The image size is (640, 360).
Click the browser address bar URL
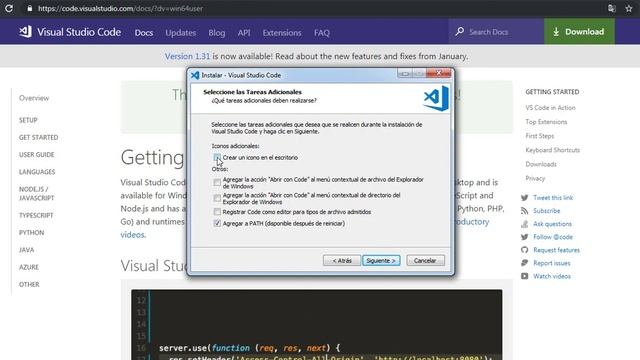pos(120,8)
